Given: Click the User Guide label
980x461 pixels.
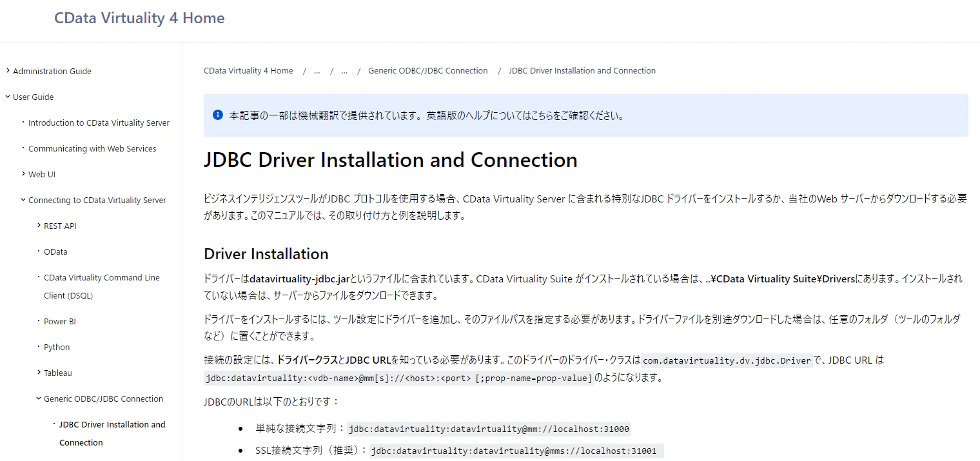Looking at the screenshot, I should [x=34, y=97].
